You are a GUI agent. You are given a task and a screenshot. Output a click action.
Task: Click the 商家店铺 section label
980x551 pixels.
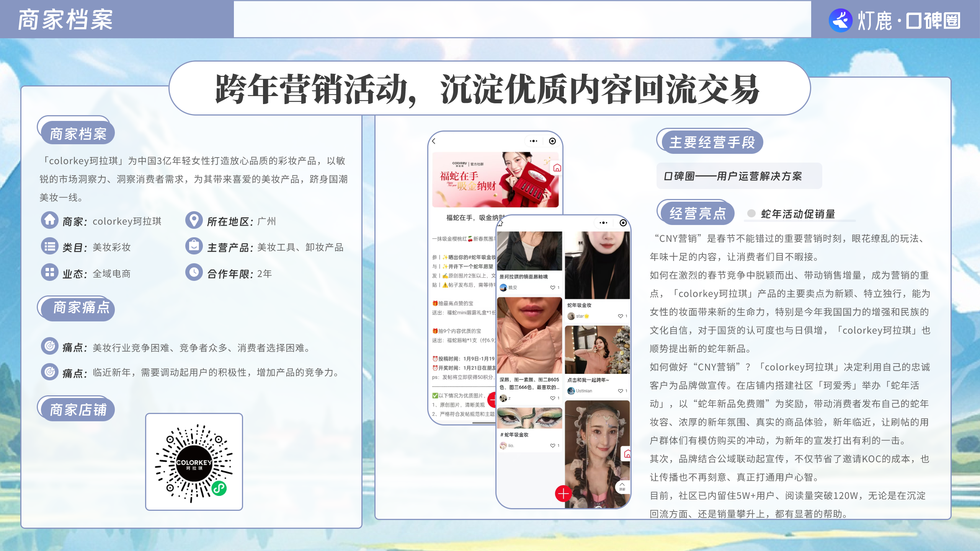pyautogui.click(x=78, y=410)
